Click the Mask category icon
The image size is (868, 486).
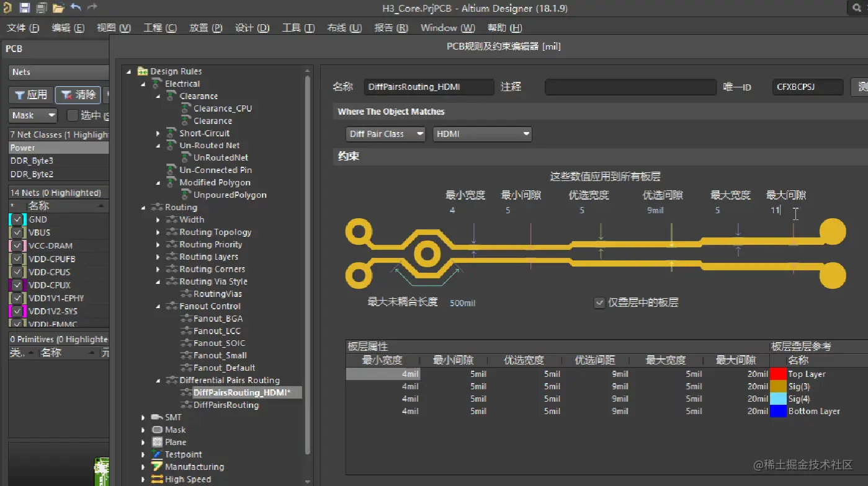click(x=157, y=430)
